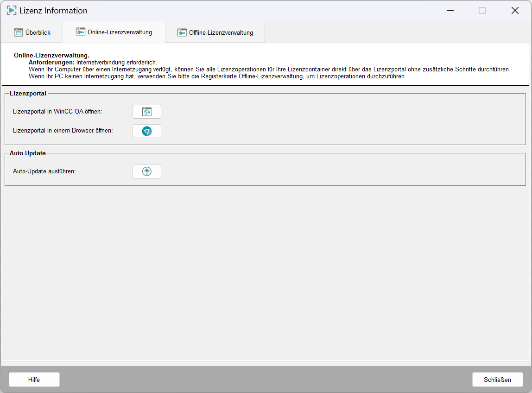Open the license portal in WinCC OA
Image resolution: width=532 pixels, height=393 pixels.
146,112
